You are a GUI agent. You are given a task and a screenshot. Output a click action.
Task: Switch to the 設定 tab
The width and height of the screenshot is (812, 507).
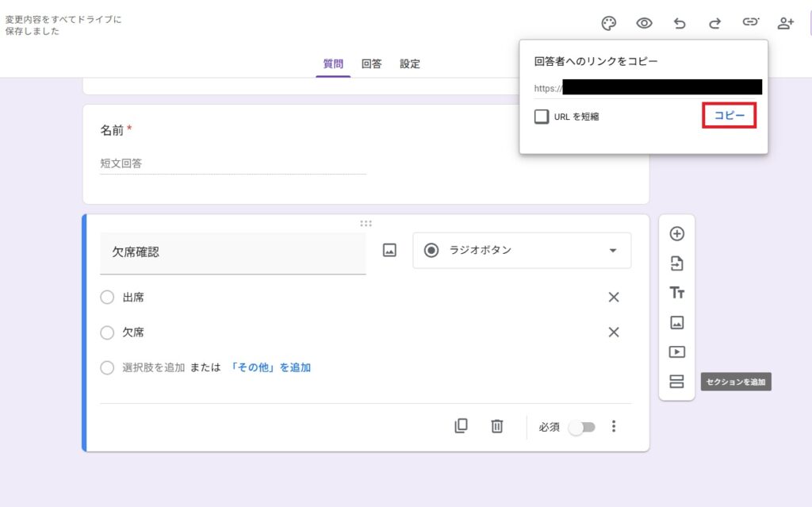[x=410, y=64]
